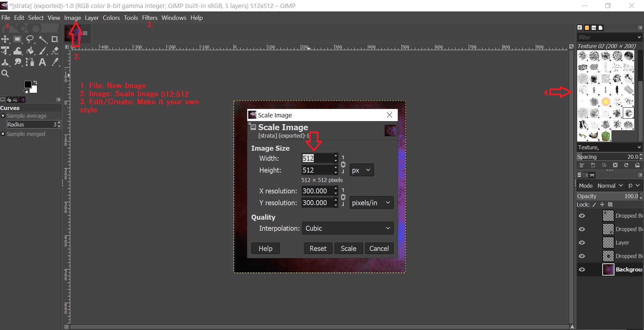The image size is (644, 330).
Task: Toggle the X/Y resolution chain link
Action: (343, 197)
